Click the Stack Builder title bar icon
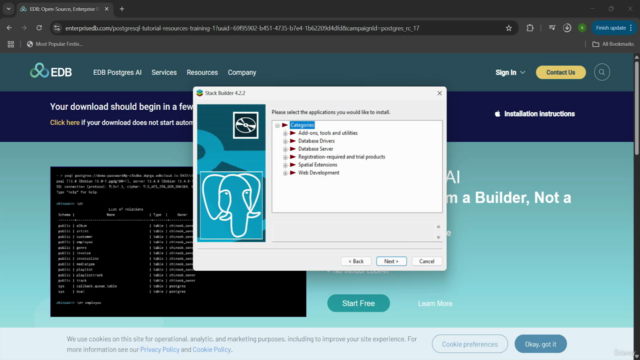Screen dimensions: 640x360 pyautogui.click(x=200, y=93)
